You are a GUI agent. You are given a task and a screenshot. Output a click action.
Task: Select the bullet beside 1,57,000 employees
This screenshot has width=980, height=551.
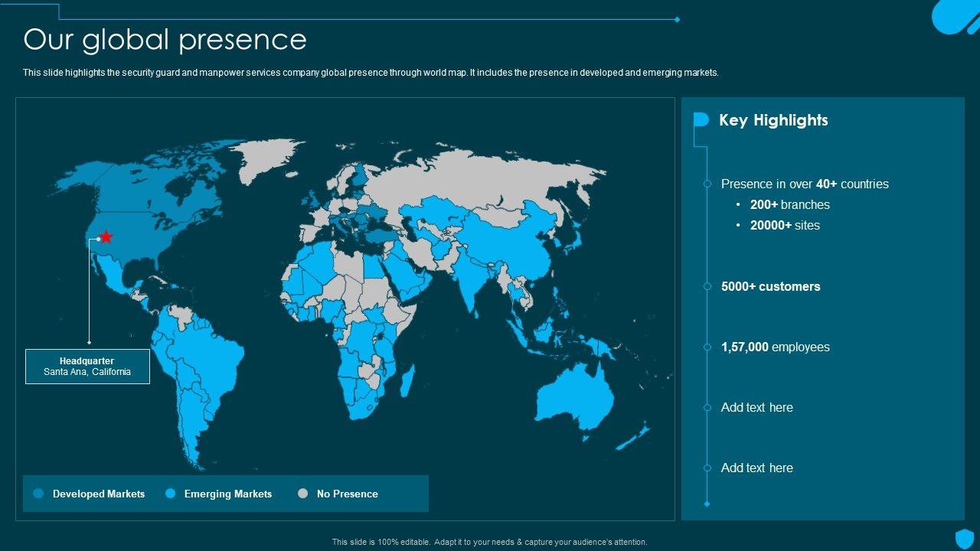[x=707, y=347]
